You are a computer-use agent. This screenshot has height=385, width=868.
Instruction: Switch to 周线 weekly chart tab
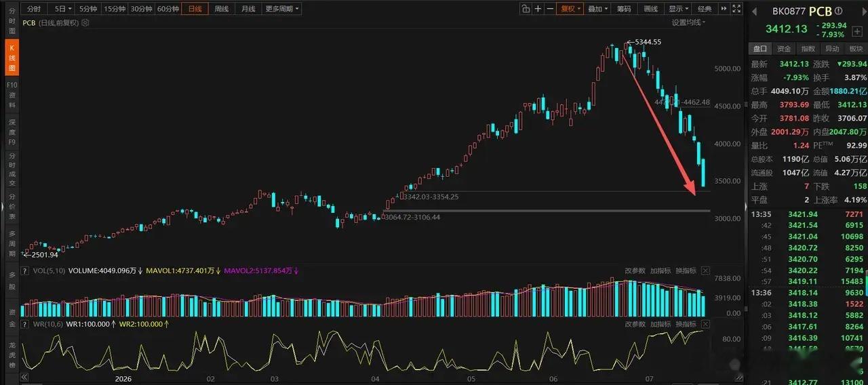(222, 9)
